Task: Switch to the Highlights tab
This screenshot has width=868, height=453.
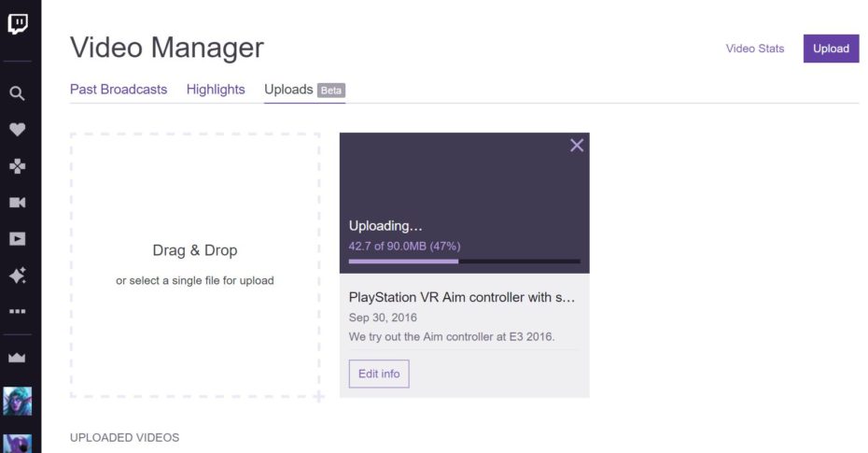Action: pyautogui.click(x=216, y=90)
